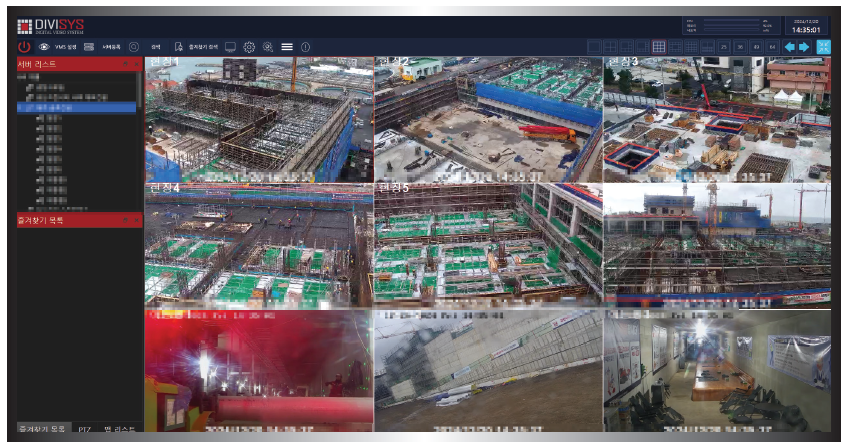The image size is (848, 448).
Task: Choose the 64-channel layout button
Action: point(772,46)
